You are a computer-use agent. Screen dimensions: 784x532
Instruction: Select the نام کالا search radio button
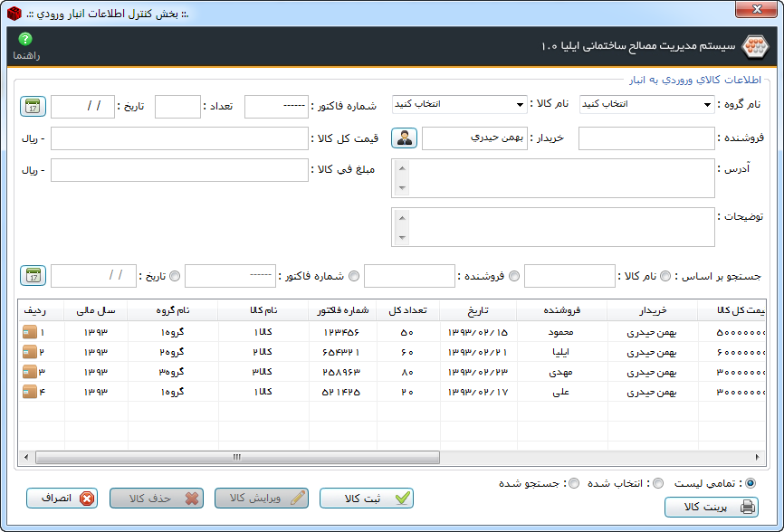pyautogui.click(x=666, y=276)
